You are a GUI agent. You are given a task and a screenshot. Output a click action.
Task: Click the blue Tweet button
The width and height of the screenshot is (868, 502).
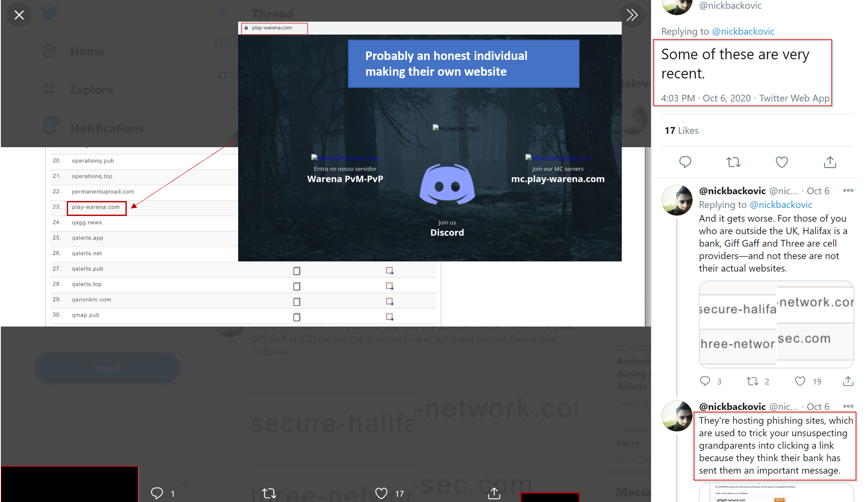point(108,368)
